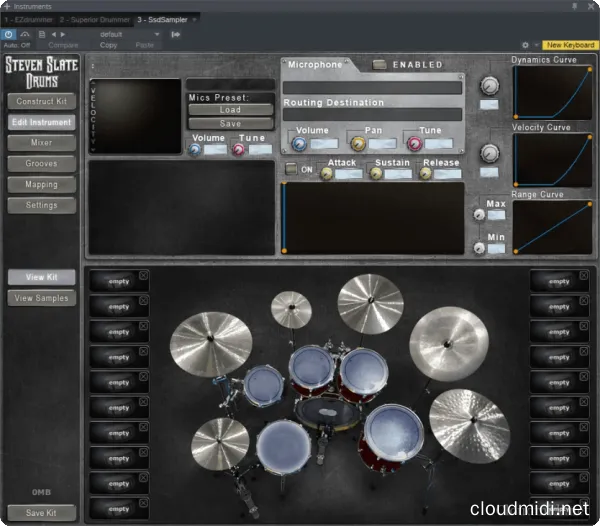The width and height of the screenshot is (600, 526).
Task: Switch to 2 - Superior Drummer tab
Action: pos(95,20)
